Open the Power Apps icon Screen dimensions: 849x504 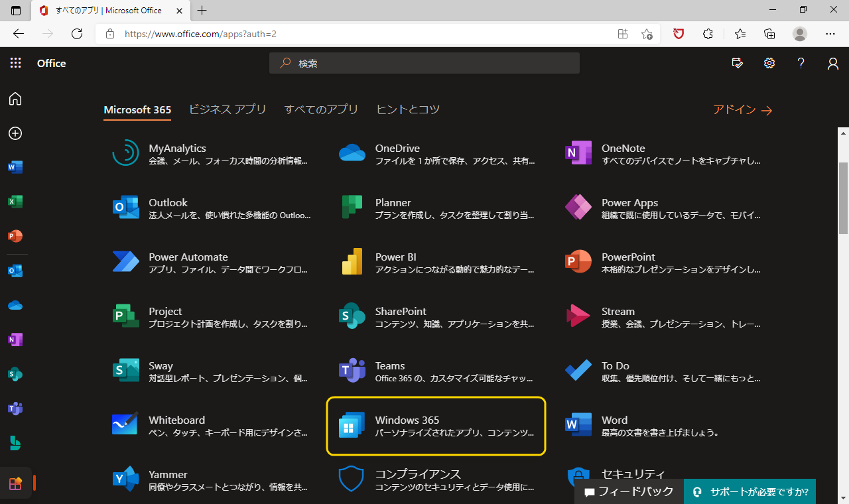(x=578, y=207)
